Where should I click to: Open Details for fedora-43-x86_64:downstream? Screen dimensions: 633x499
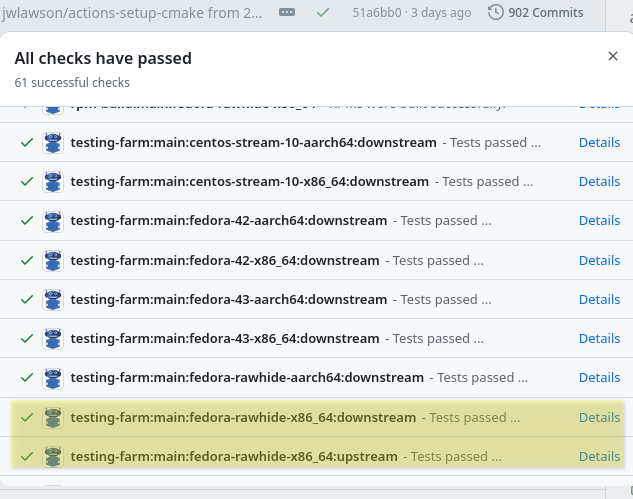pos(599,339)
